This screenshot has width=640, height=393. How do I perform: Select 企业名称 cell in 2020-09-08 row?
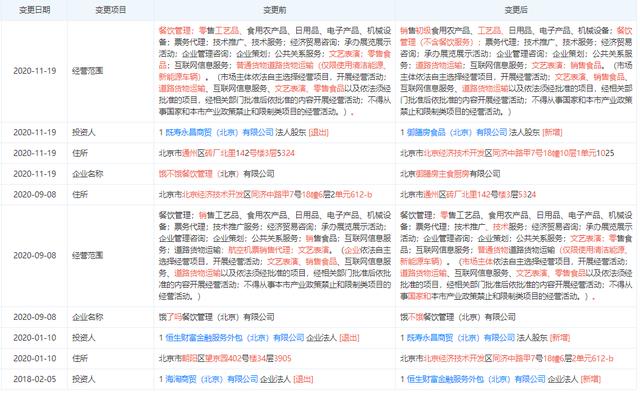[x=88, y=317]
